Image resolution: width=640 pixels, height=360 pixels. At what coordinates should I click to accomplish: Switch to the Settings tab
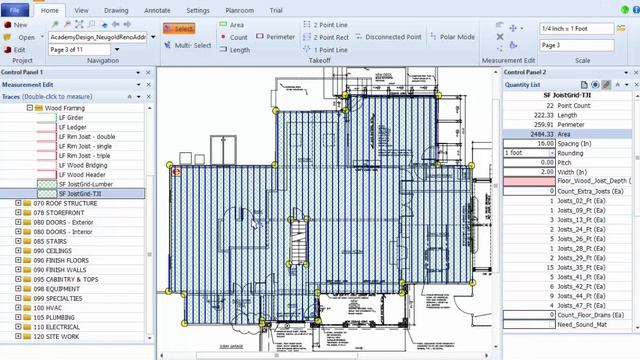(198, 10)
